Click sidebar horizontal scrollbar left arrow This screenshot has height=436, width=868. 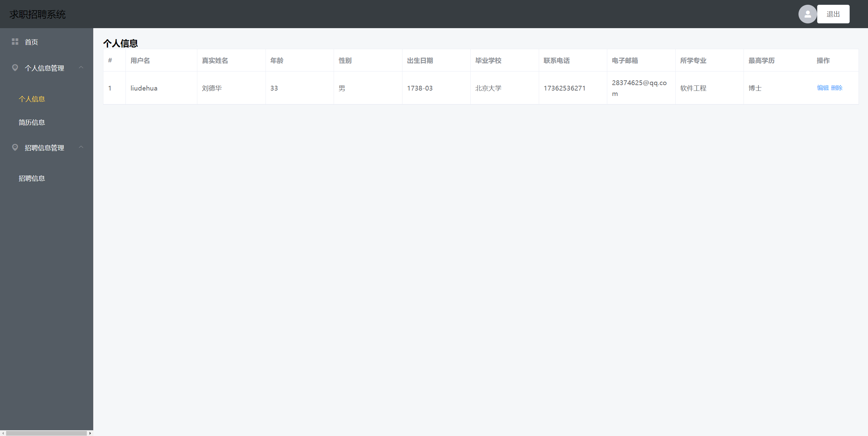tap(3, 433)
